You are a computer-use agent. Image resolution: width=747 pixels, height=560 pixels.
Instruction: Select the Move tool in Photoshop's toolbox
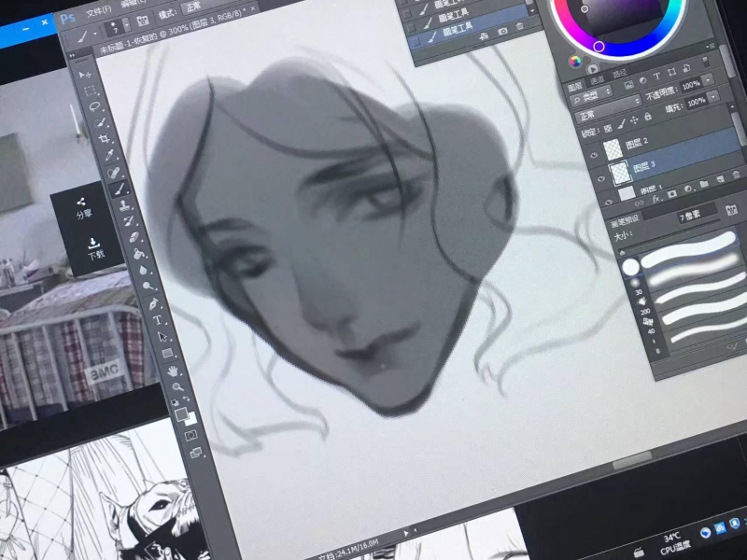(x=86, y=75)
